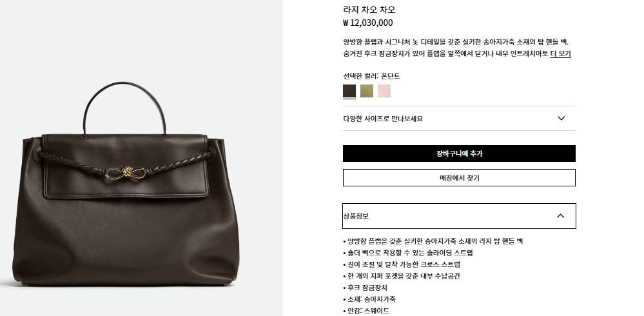Click the 후크 잠금장치 bullet item
The width and height of the screenshot is (644, 316).
tap(365, 288)
